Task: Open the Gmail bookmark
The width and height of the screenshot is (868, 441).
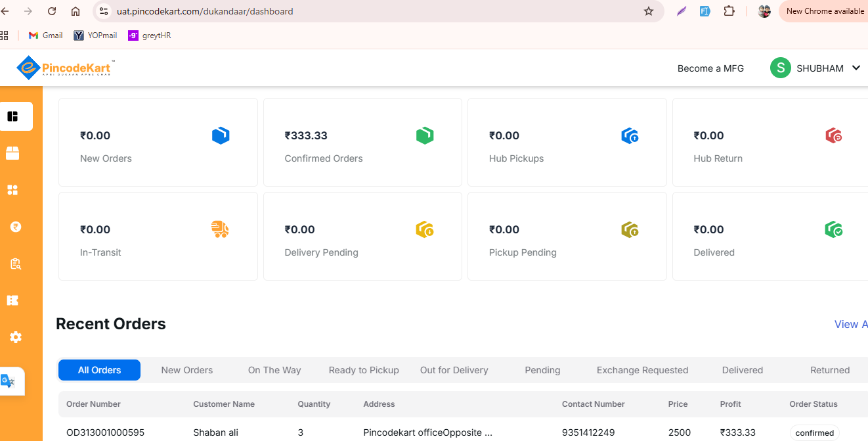Action: [x=45, y=35]
